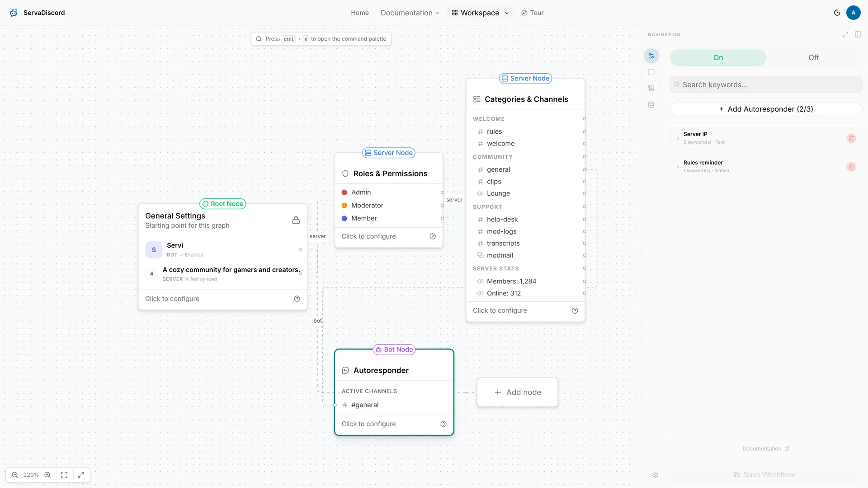The image size is (868, 488).
Task: Click the Bot Node badge
Action: click(x=394, y=350)
